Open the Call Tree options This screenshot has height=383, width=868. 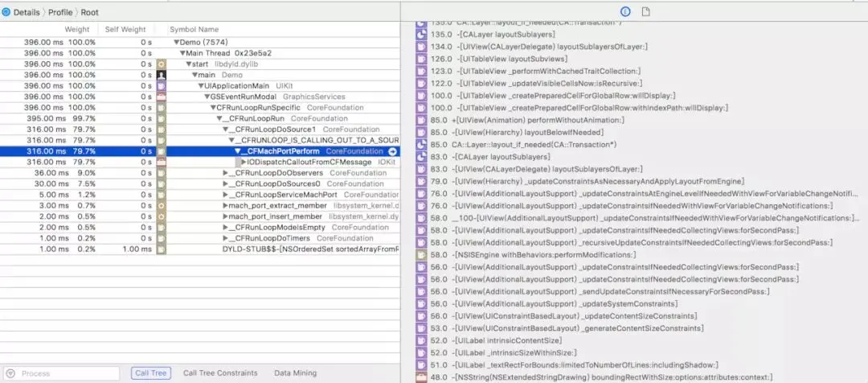[151, 373]
